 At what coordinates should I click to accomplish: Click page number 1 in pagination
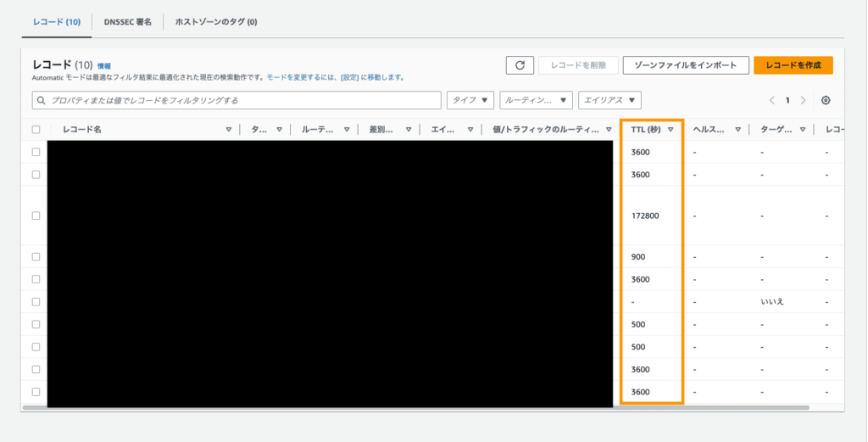[787, 100]
